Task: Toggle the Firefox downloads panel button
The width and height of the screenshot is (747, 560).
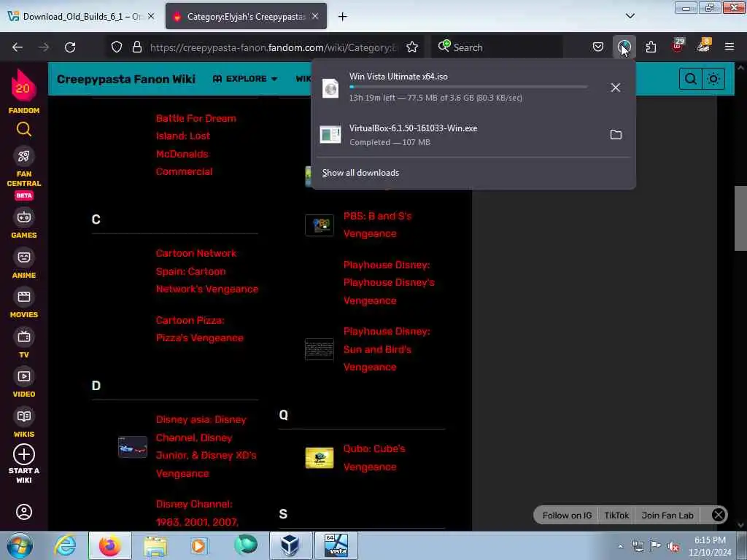Action: pyautogui.click(x=624, y=47)
